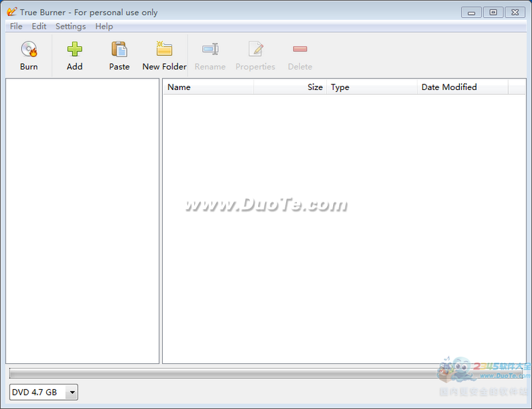Click the Burn disc icon
The image size is (532, 409).
[29, 49]
